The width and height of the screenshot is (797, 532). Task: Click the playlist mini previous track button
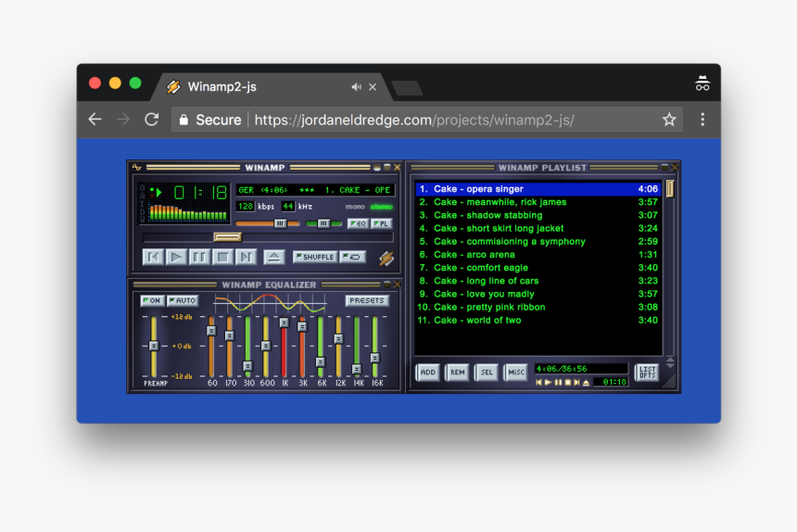click(538, 383)
